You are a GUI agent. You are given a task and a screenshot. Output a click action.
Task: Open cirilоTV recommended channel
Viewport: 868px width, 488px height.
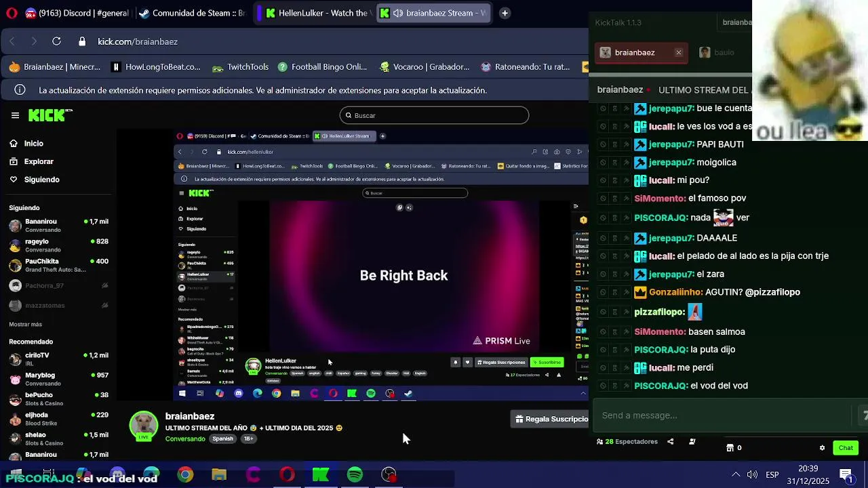pyautogui.click(x=58, y=359)
